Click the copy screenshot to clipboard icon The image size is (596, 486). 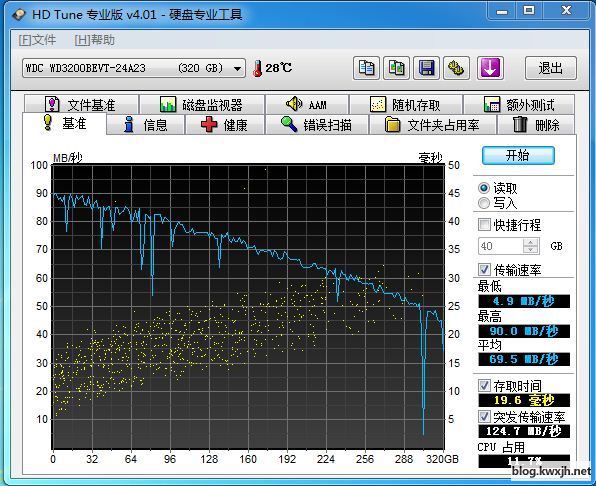[396, 68]
